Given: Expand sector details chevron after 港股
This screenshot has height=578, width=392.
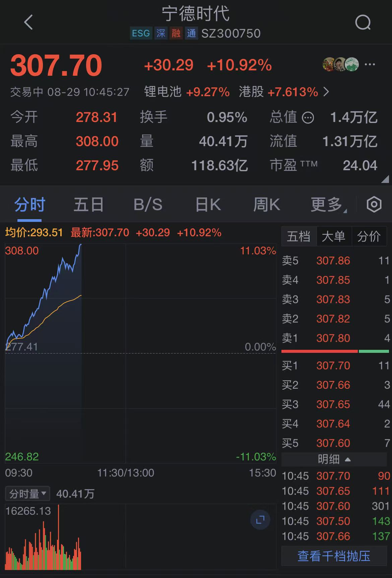Looking at the screenshot, I should click(x=326, y=92).
